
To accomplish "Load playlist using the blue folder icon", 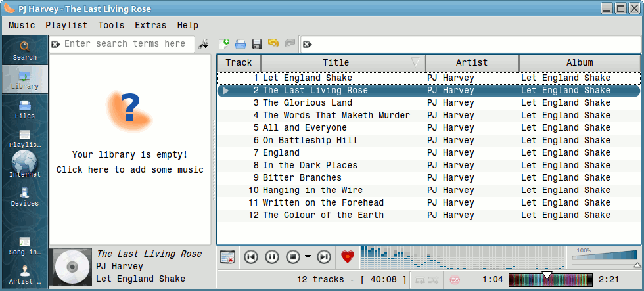I will click(x=241, y=43).
